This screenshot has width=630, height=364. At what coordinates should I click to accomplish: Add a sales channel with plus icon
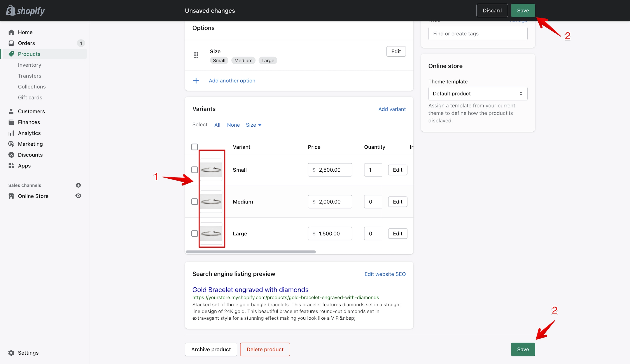[78, 185]
